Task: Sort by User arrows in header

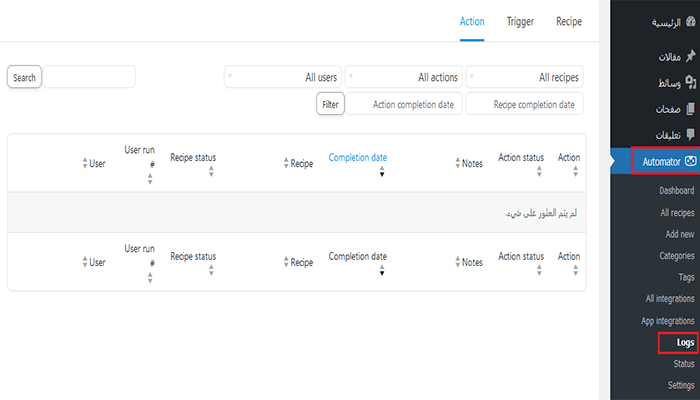Action: [x=85, y=163]
